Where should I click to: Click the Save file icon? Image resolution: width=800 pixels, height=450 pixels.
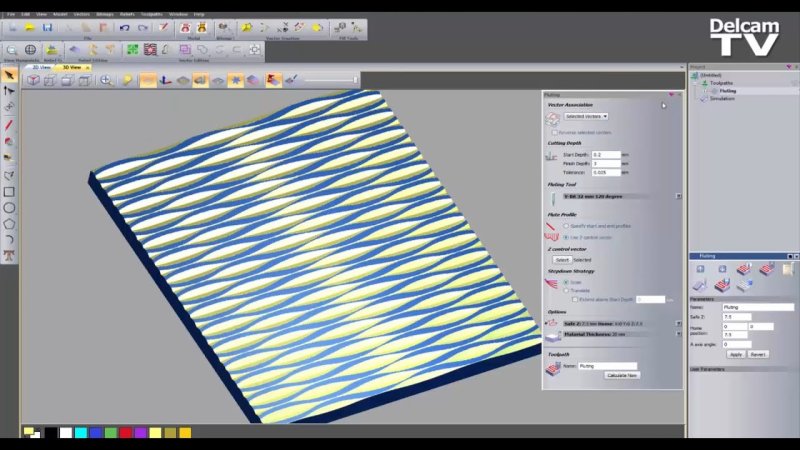coord(47,28)
